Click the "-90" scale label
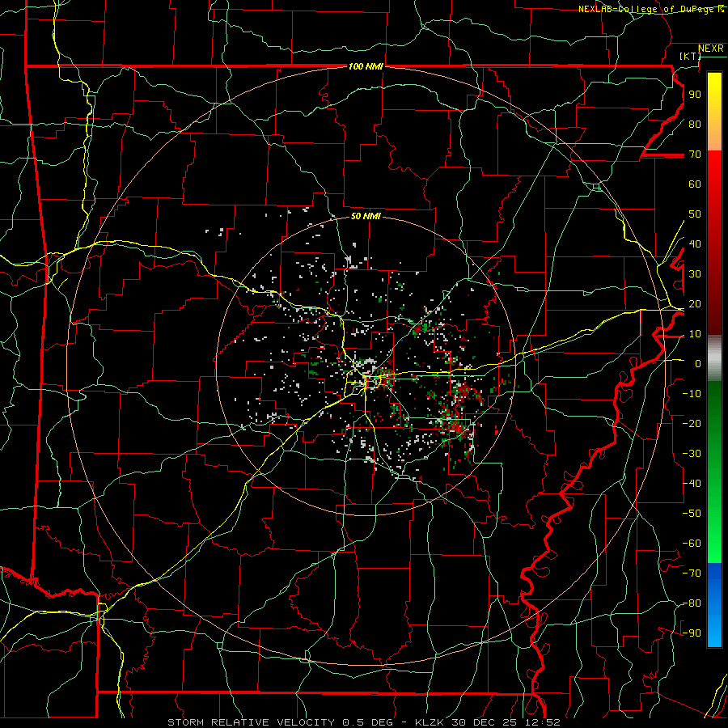 (692, 633)
